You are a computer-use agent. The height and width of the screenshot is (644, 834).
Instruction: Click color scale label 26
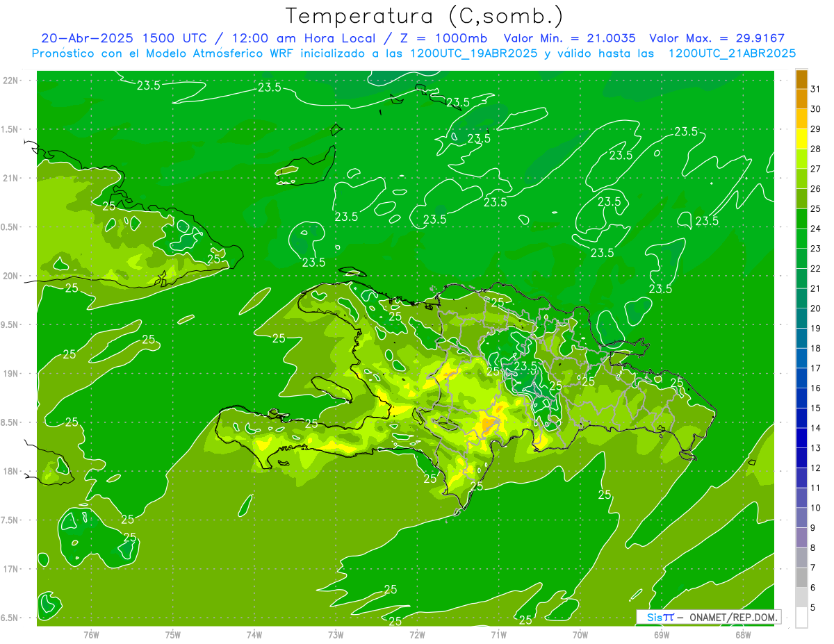point(815,188)
